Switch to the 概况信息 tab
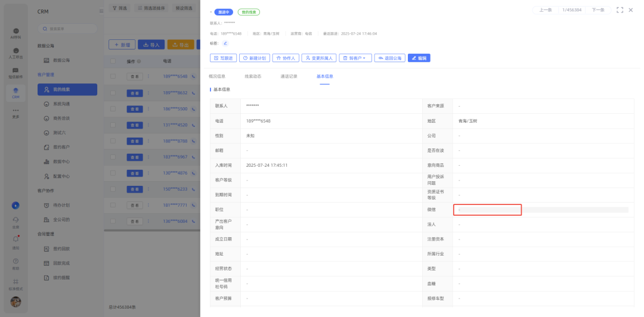Image resolution: width=644 pixels, height=317 pixels. pyautogui.click(x=217, y=76)
